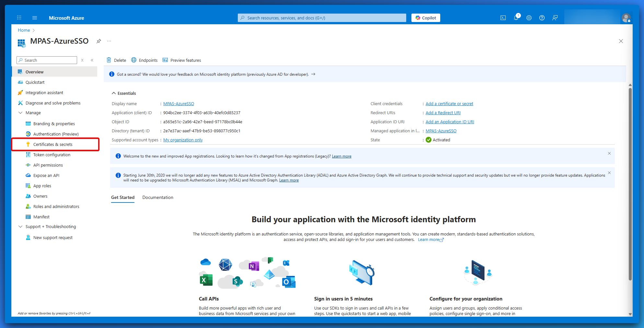Screen dimensions: 644x328
Task: Pin MPAS-AzureSSO with the pin icon
Action: coord(99,41)
